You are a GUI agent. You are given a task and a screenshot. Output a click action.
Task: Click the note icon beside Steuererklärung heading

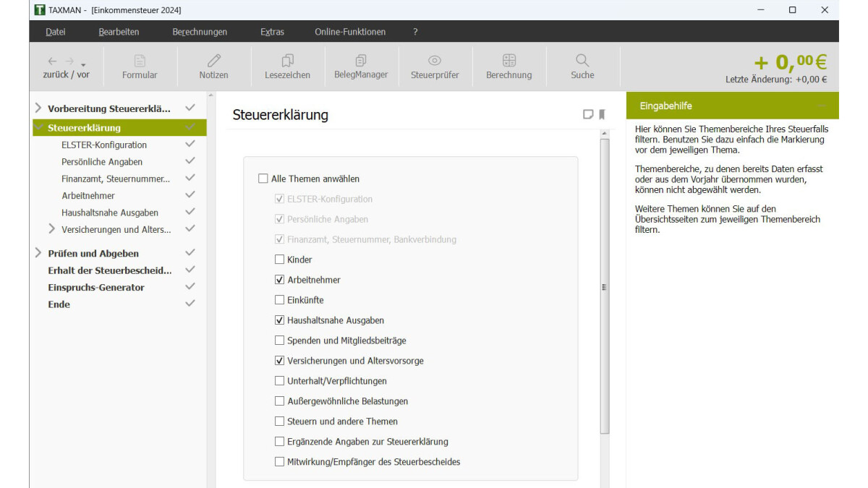(x=588, y=114)
